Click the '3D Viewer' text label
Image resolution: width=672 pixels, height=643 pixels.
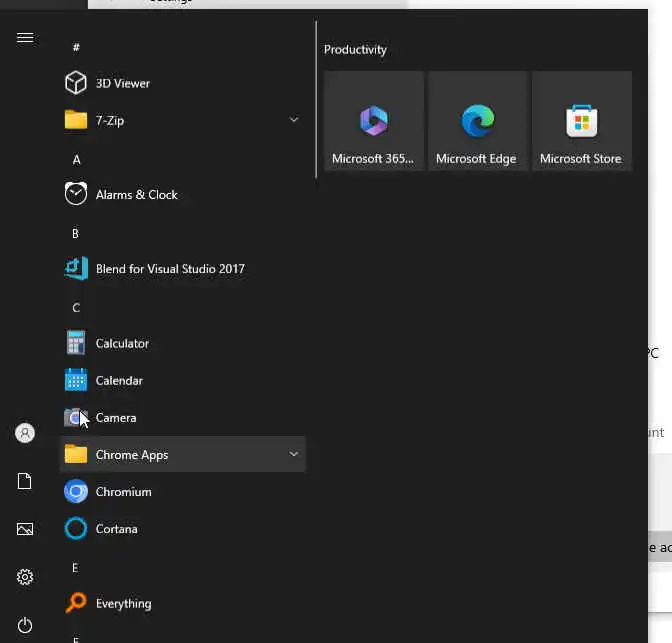pyautogui.click(x=123, y=83)
